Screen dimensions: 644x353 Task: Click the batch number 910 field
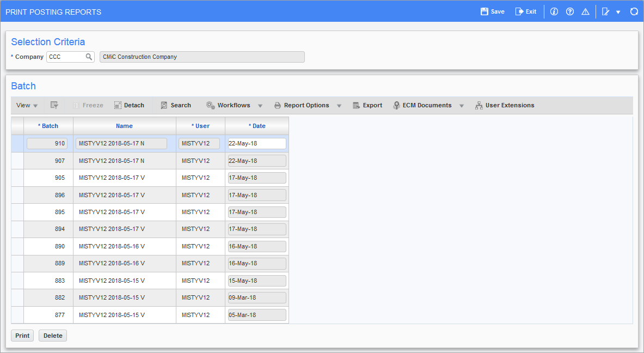(x=47, y=143)
